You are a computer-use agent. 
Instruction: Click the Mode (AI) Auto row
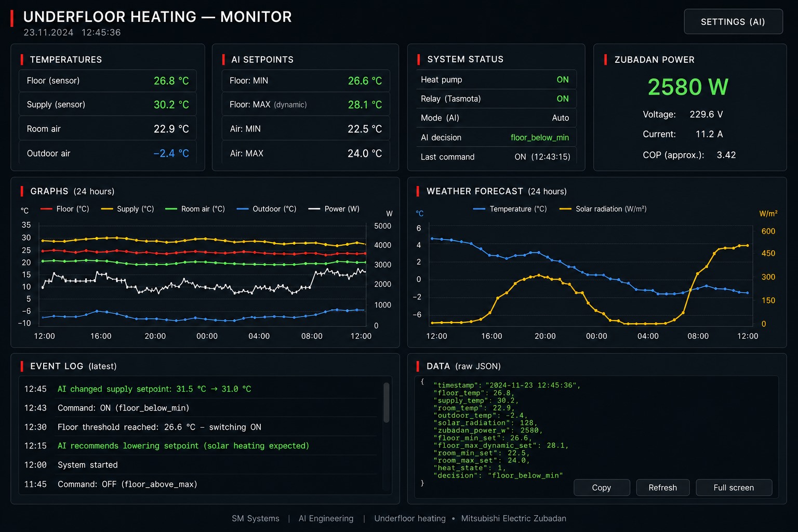coord(496,118)
